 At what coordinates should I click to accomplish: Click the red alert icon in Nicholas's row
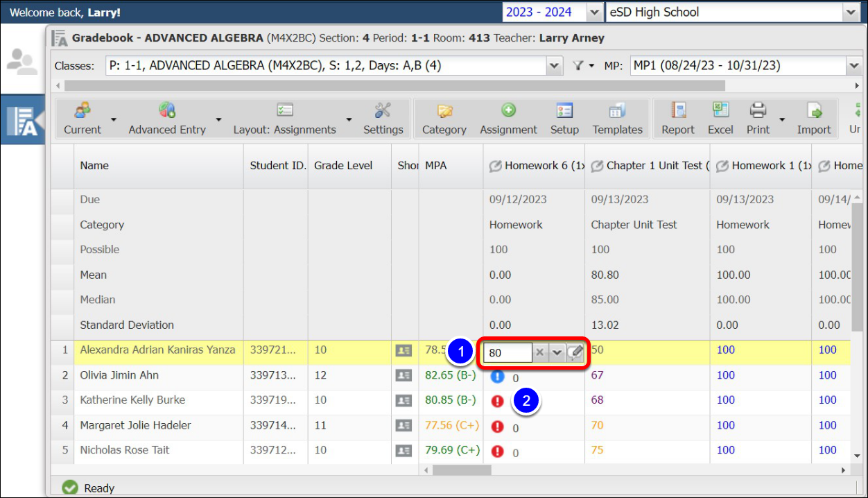(497, 452)
